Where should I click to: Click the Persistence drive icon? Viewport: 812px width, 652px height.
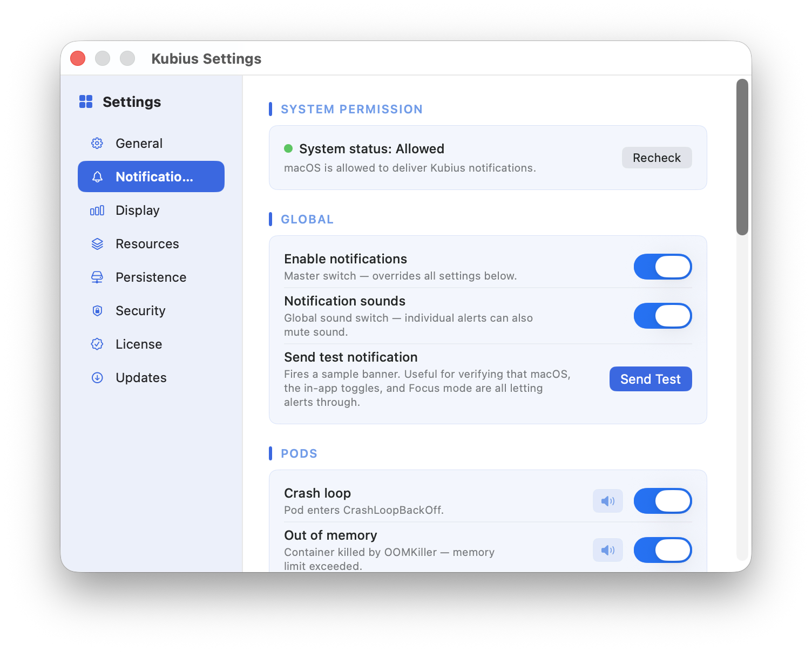click(x=97, y=277)
